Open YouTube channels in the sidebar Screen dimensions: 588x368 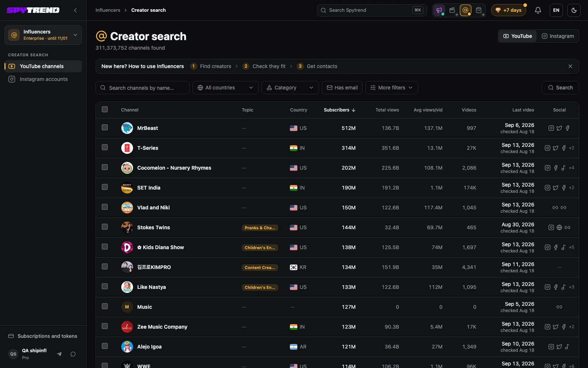pos(43,66)
